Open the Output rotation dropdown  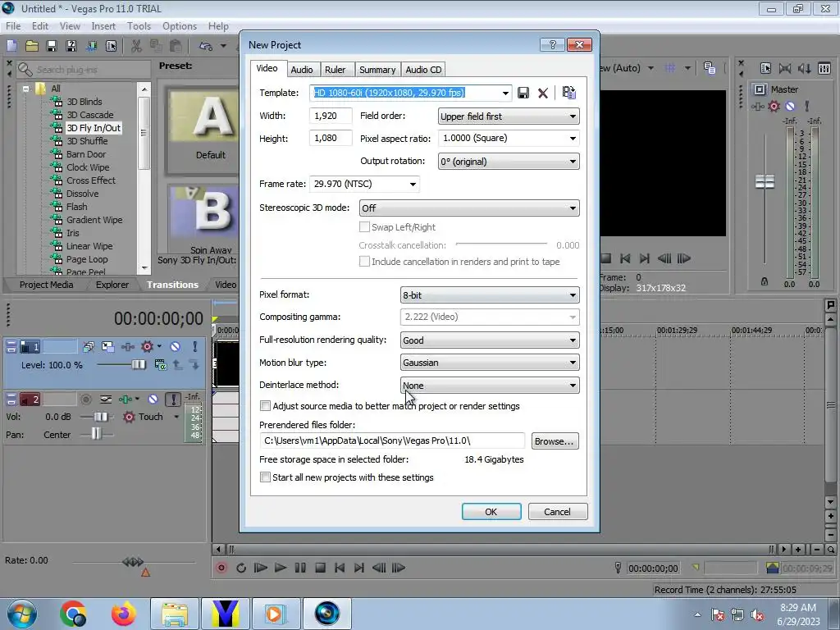pyautogui.click(x=509, y=162)
